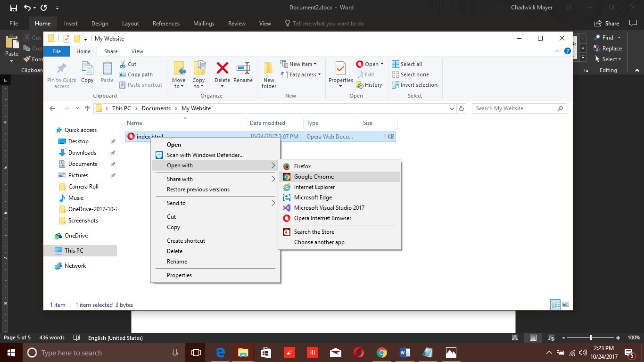644x362 pixels.
Task: Switch to details view button
Action: pyautogui.click(x=555, y=304)
